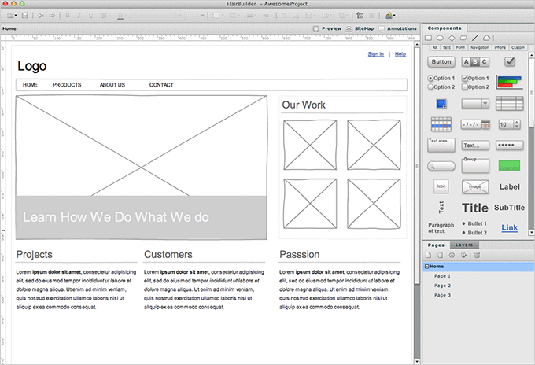Select Page 1 in the pages tree
Viewport: 535px width, 365px height.
442,276
